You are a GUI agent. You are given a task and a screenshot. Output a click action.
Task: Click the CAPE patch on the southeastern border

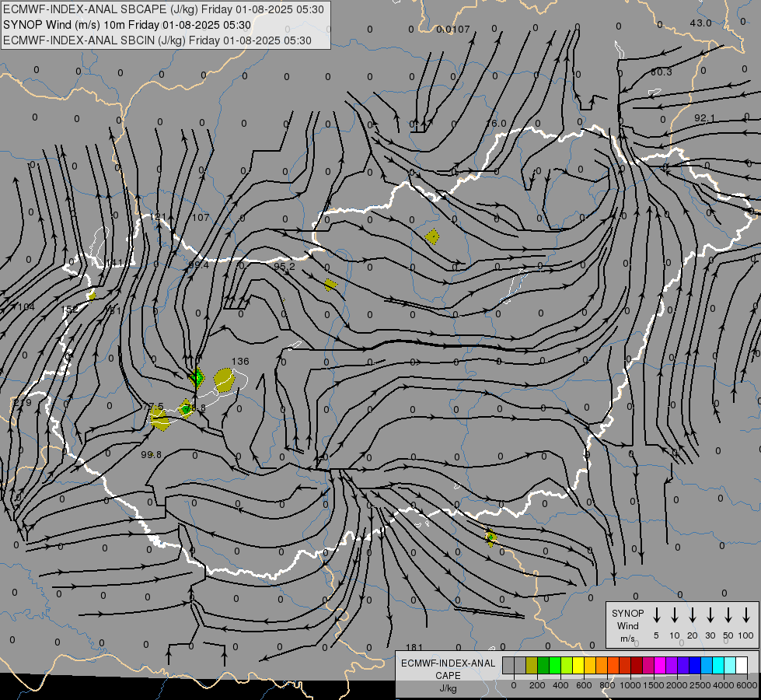(x=490, y=537)
